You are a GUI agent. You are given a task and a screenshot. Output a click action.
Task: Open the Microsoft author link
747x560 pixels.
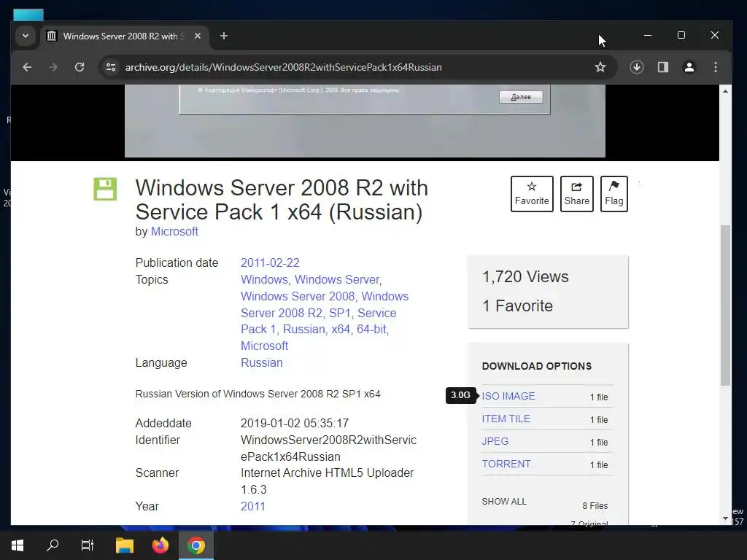click(174, 231)
